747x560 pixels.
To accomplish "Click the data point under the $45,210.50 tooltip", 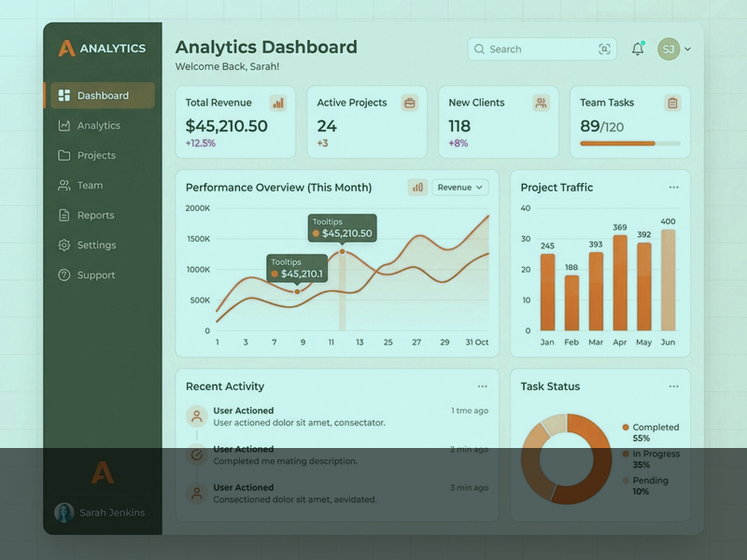I will (342, 251).
